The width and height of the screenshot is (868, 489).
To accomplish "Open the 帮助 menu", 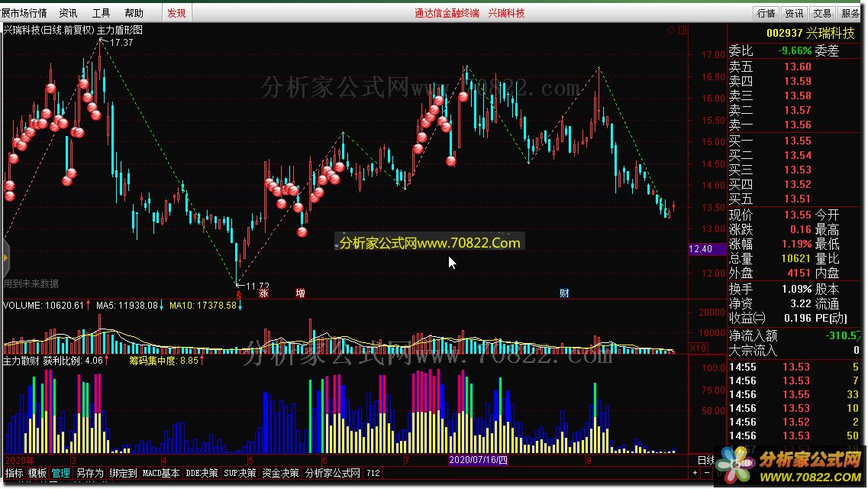I will [134, 13].
